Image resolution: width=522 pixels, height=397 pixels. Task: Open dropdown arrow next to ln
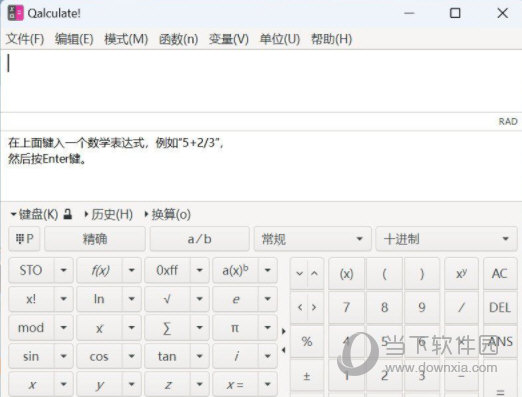click(x=132, y=299)
